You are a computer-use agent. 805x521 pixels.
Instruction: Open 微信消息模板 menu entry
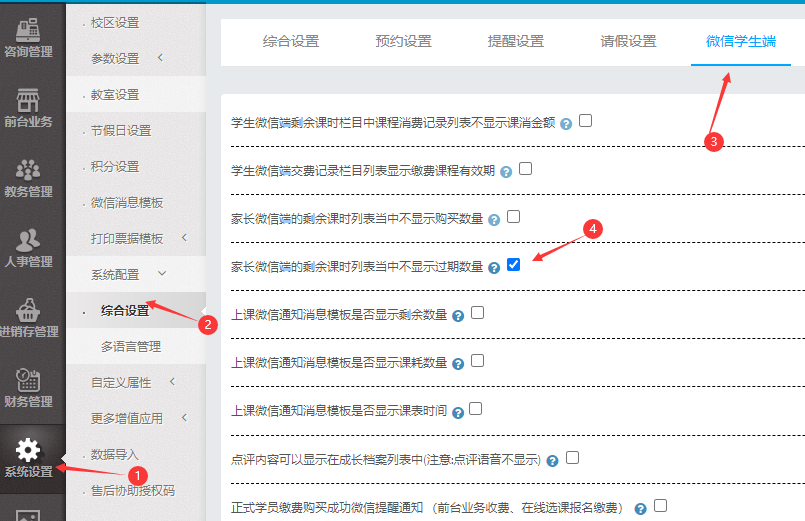pos(127,203)
